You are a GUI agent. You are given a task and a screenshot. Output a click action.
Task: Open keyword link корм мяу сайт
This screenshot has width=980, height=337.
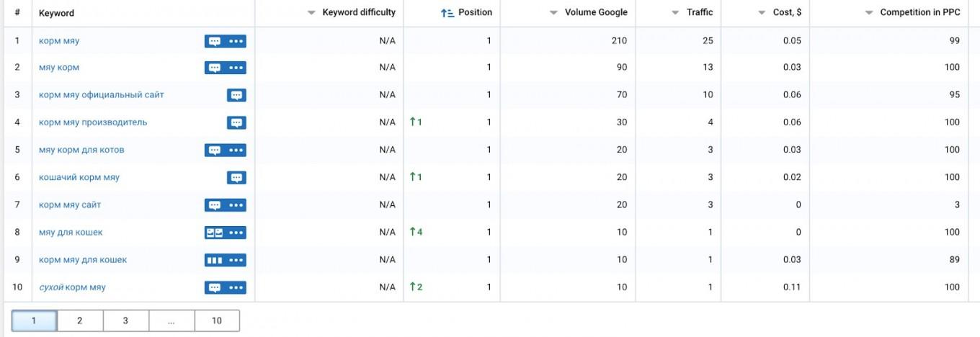click(x=70, y=205)
